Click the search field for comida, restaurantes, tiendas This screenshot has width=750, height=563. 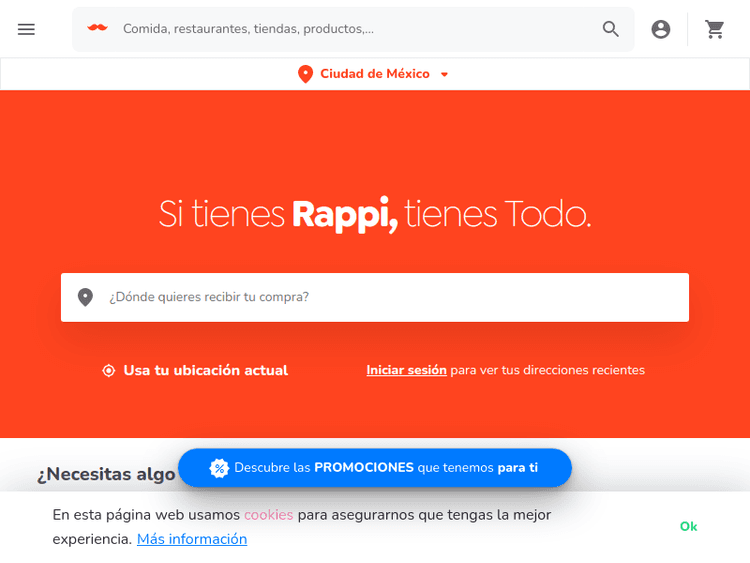coord(354,29)
